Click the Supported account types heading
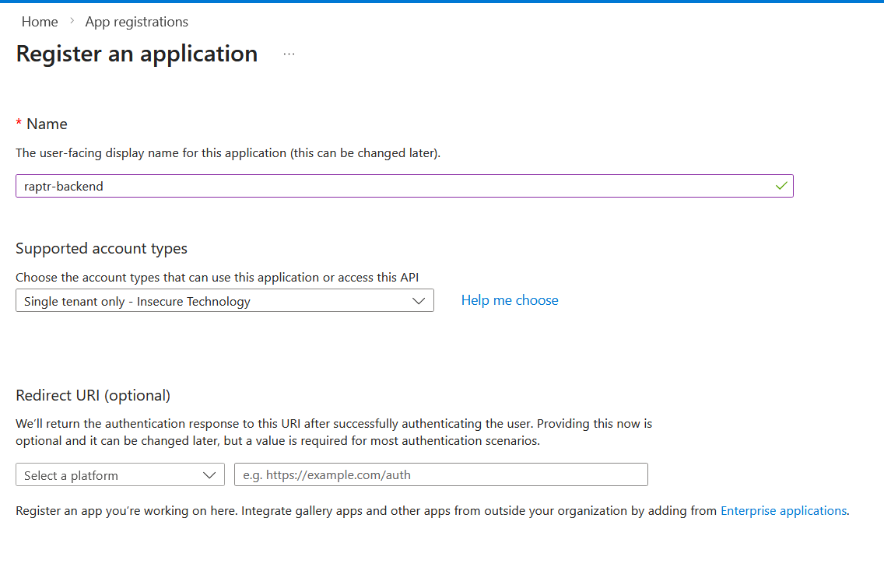 (x=101, y=249)
